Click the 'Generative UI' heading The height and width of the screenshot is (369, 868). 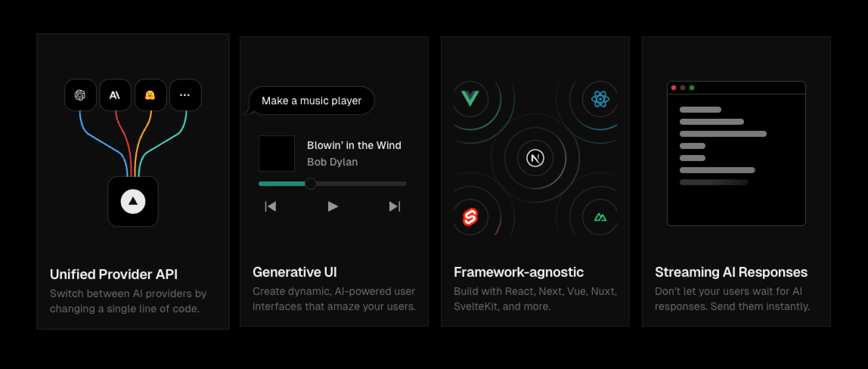point(295,272)
